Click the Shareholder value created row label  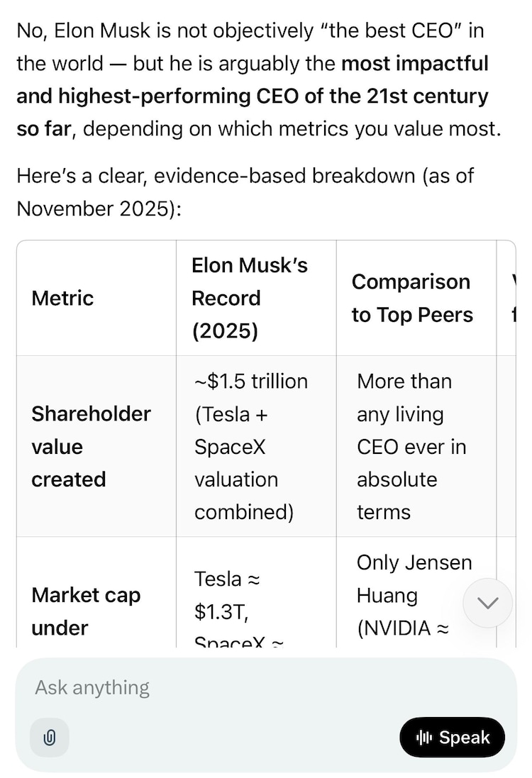coord(91,446)
